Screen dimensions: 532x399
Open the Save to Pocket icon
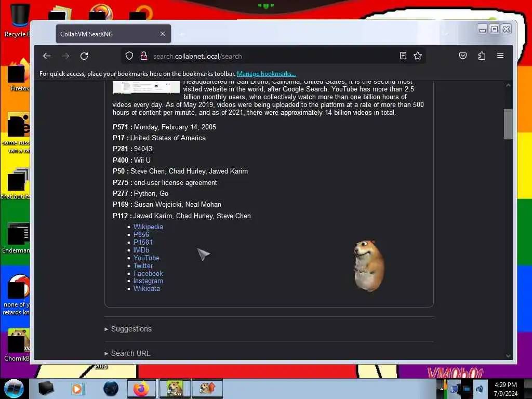click(x=463, y=56)
